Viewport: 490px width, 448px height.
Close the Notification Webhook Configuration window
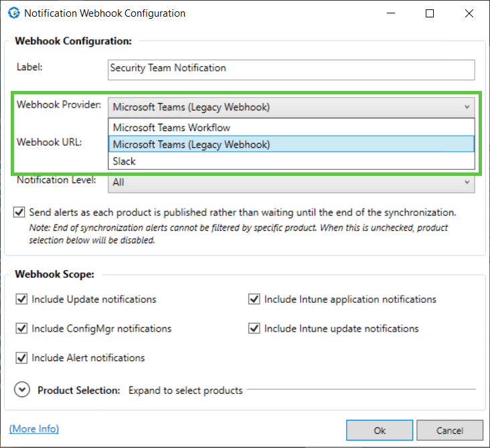[x=469, y=13]
